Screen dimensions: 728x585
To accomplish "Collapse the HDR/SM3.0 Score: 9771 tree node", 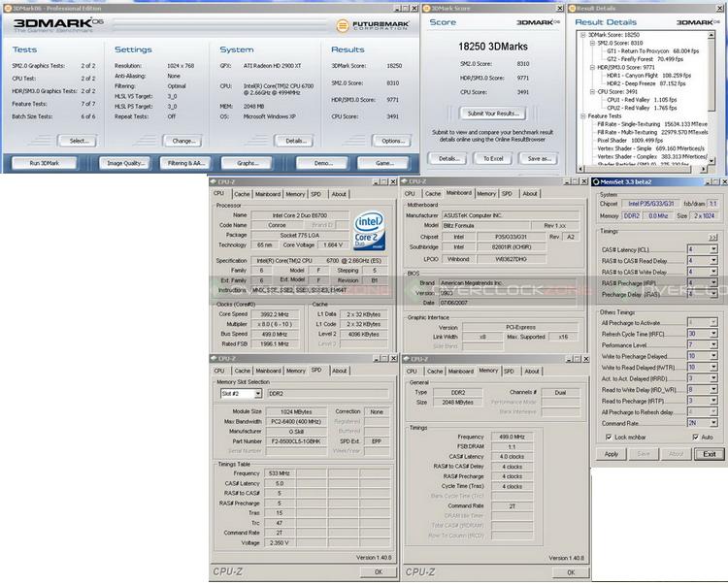I will (592, 67).
